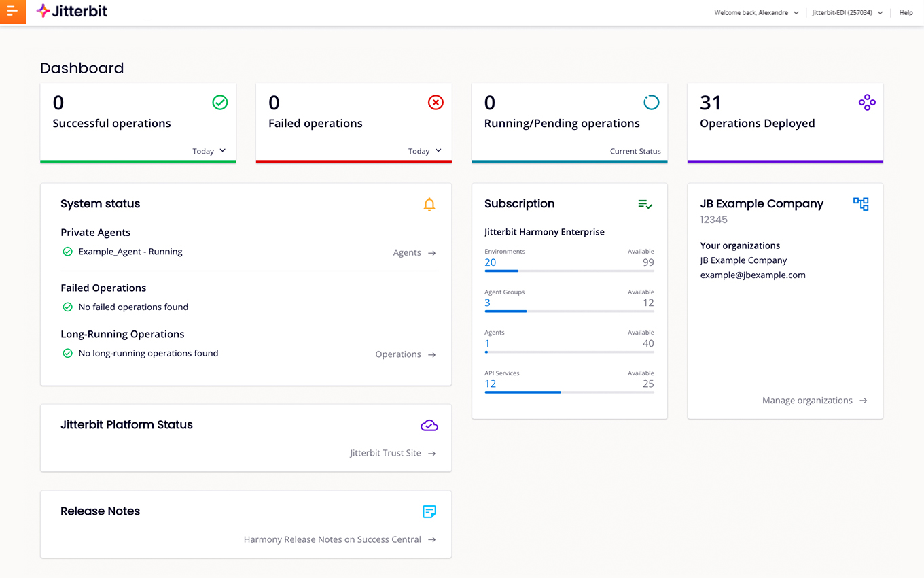Click the subscription checklist icon
The image size is (924, 578).
coord(645,204)
